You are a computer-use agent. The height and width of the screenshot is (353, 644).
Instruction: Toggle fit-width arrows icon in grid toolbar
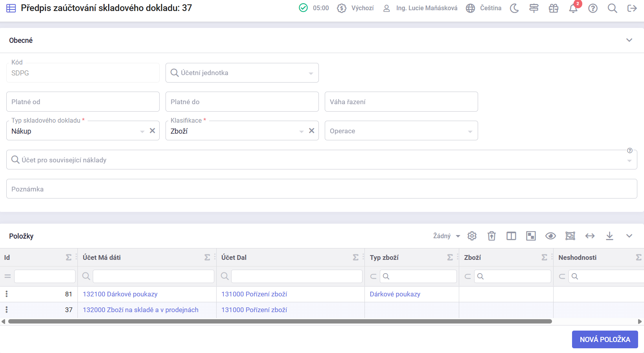[590, 236]
